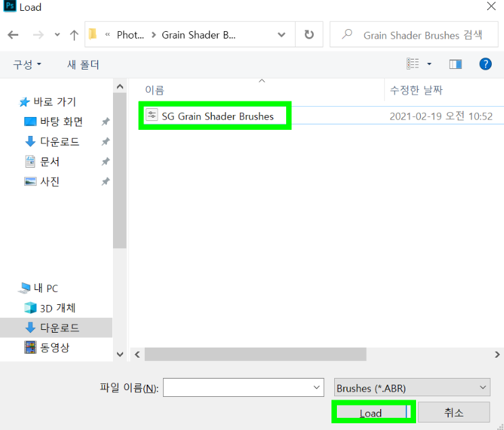The image size is (504, 430).
Task: Open help with the question mark icon
Action: click(485, 64)
